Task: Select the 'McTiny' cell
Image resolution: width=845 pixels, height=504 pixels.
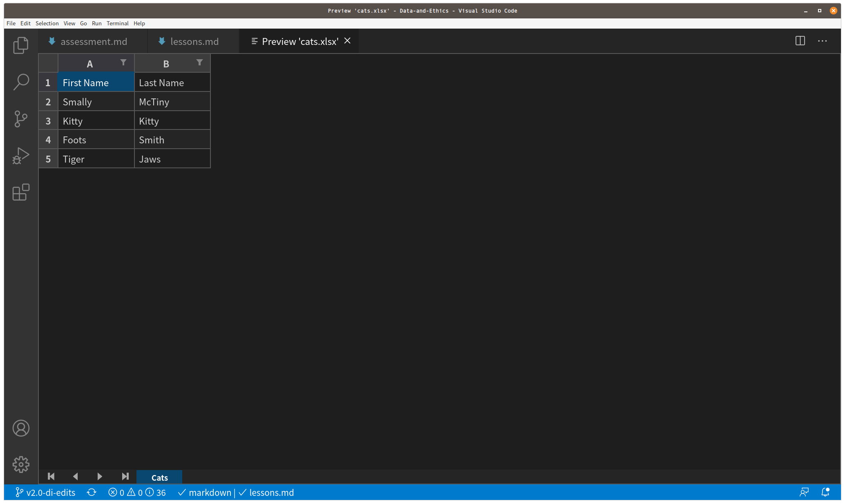Action: coord(172,102)
